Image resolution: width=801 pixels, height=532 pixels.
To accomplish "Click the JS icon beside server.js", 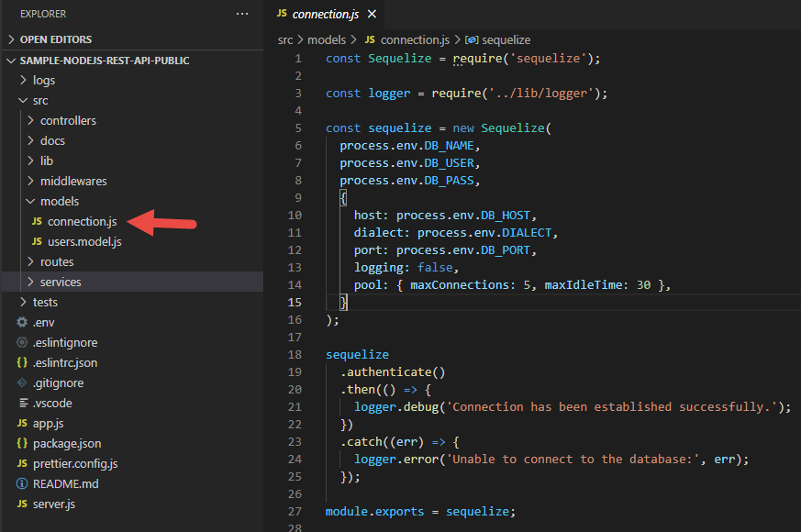I will coord(23,504).
